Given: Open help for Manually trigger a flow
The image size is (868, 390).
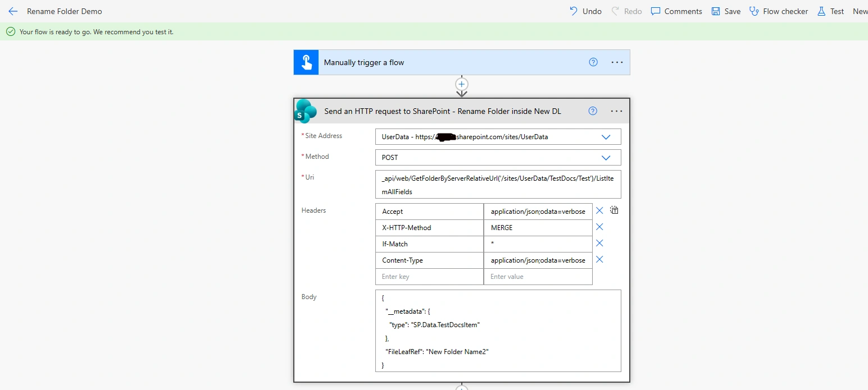Looking at the screenshot, I should point(593,62).
